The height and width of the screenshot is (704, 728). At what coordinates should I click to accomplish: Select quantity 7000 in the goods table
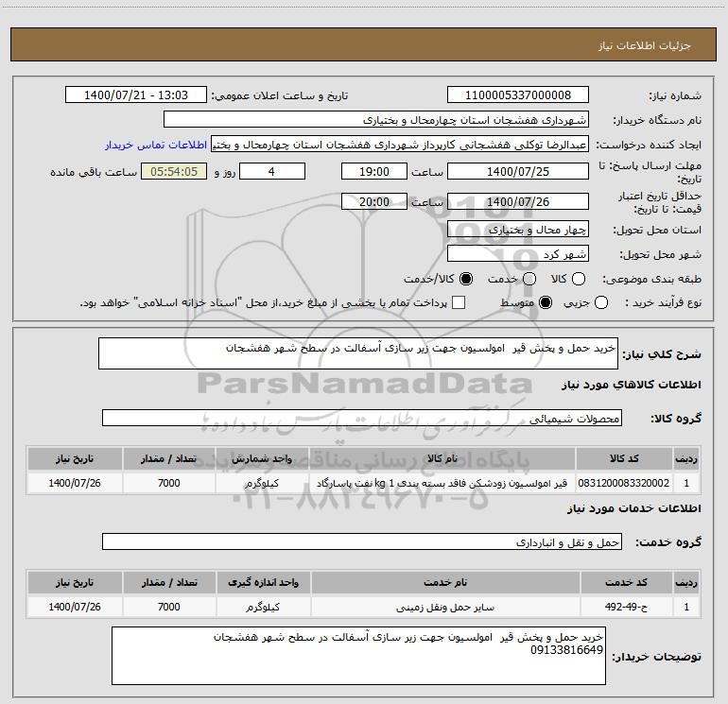point(169,483)
